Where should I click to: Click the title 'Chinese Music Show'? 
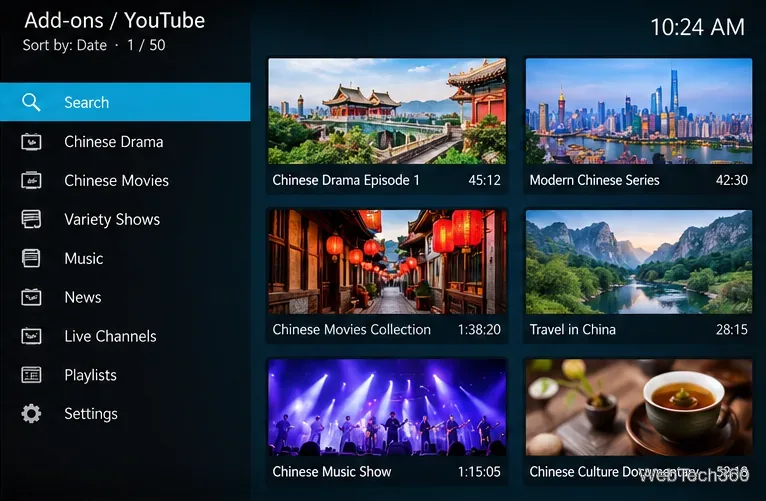[332, 472]
